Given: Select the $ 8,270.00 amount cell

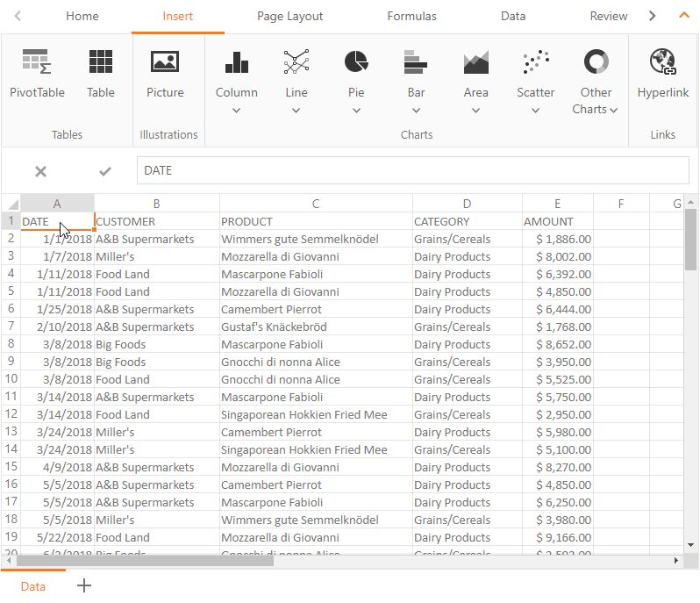Looking at the screenshot, I should tap(558, 467).
